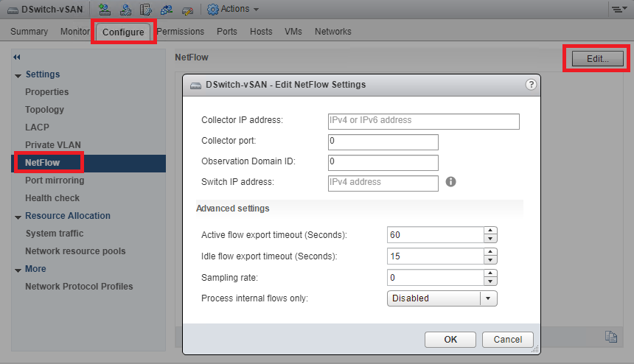Open the panel options menu icon at top right
The width and height of the screenshot is (634, 364).
tap(618, 9)
